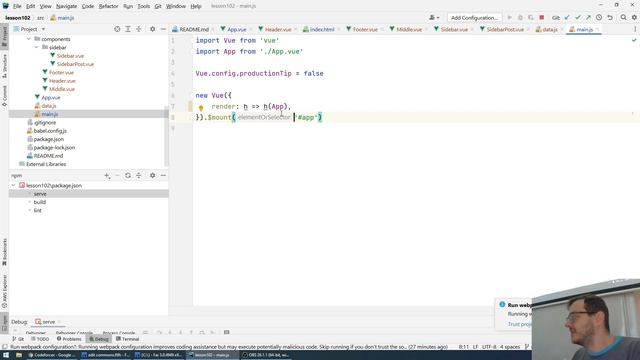Select package.json in project tree

pos(48,139)
